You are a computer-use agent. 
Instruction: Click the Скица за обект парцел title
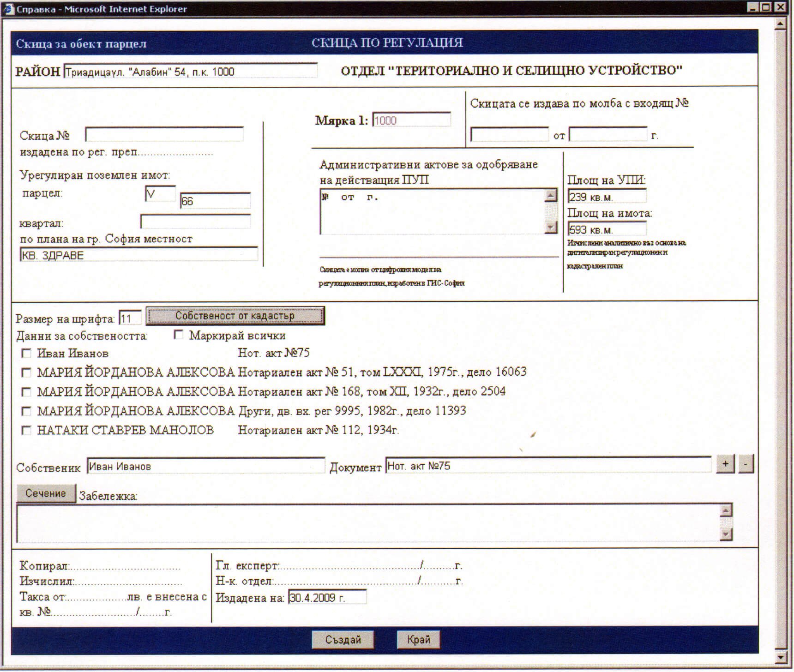81,44
